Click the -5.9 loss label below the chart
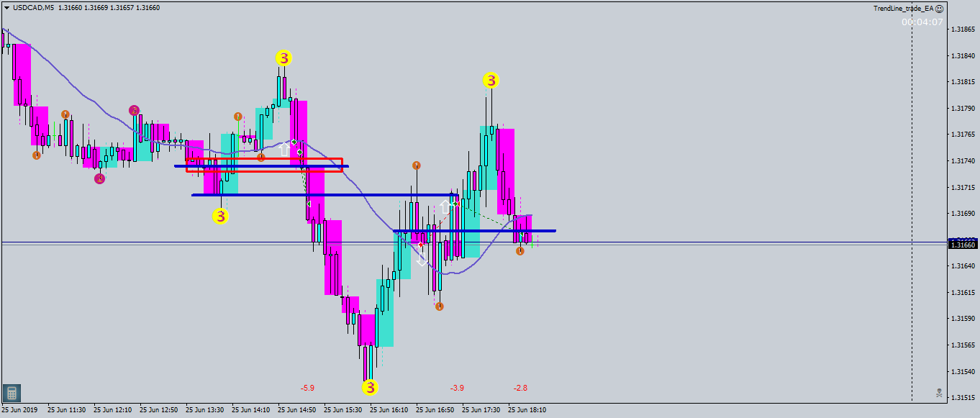Image resolution: width=980 pixels, height=418 pixels. tap(308, 387)
